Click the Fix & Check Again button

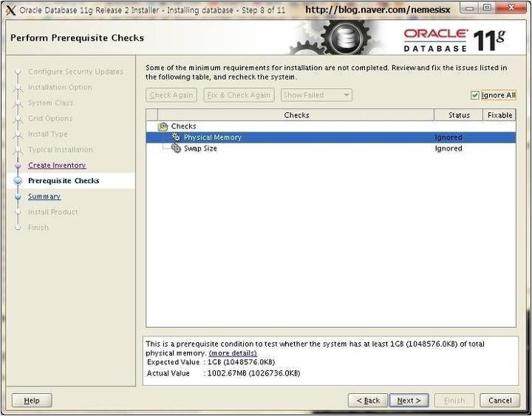239,95
